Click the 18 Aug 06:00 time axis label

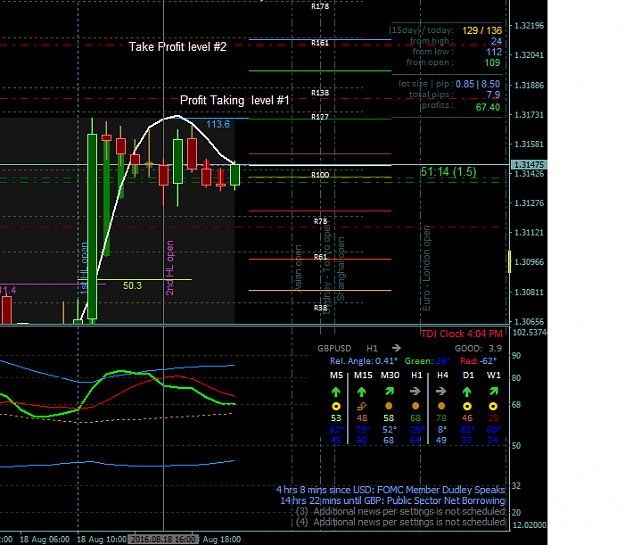click(x=45, y=539)
